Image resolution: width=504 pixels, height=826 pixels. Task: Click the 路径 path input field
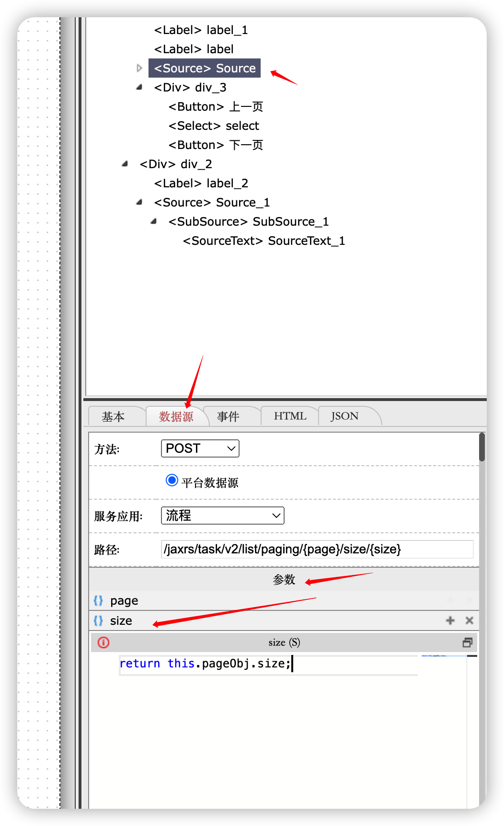317,549
